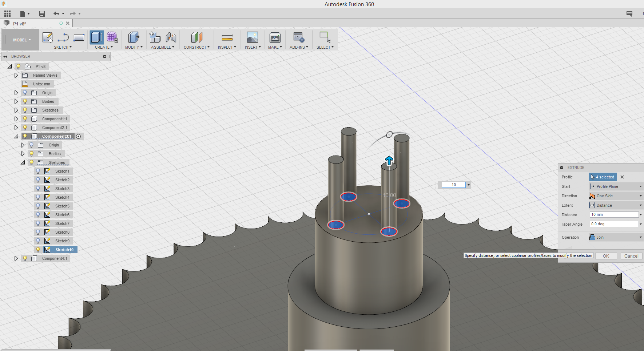Select the Create Sketch tool
This screenshot has height=351, width=644.
tap(48, 37)
